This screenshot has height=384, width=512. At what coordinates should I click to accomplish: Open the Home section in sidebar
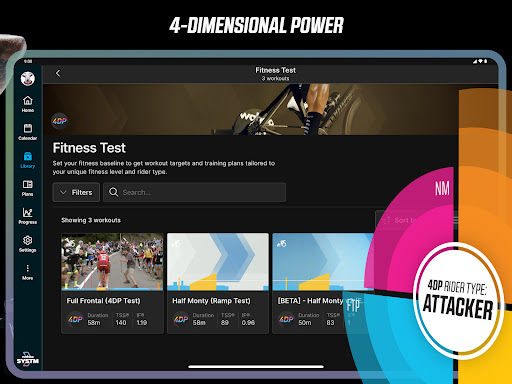[x=28, y=104]
